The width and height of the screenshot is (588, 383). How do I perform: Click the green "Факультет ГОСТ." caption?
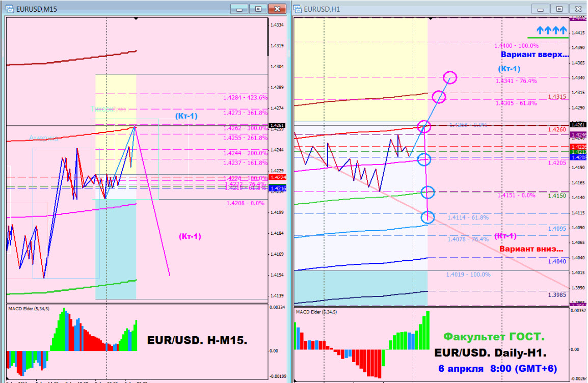click(494, 337)
